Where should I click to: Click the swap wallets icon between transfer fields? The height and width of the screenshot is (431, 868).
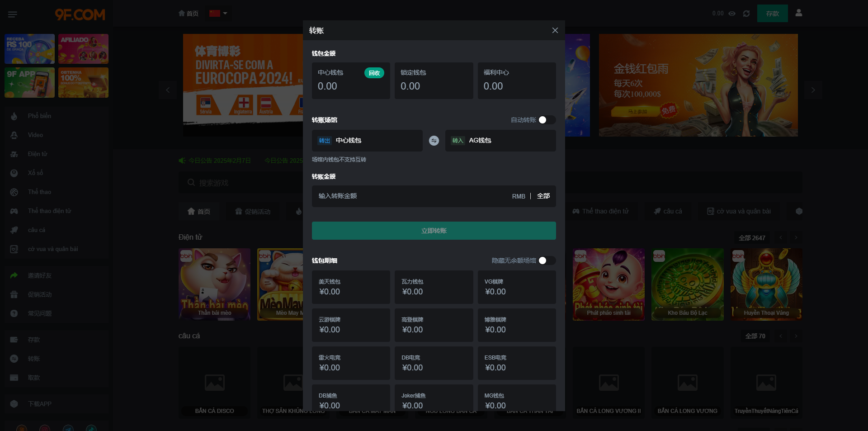(434, 141)
